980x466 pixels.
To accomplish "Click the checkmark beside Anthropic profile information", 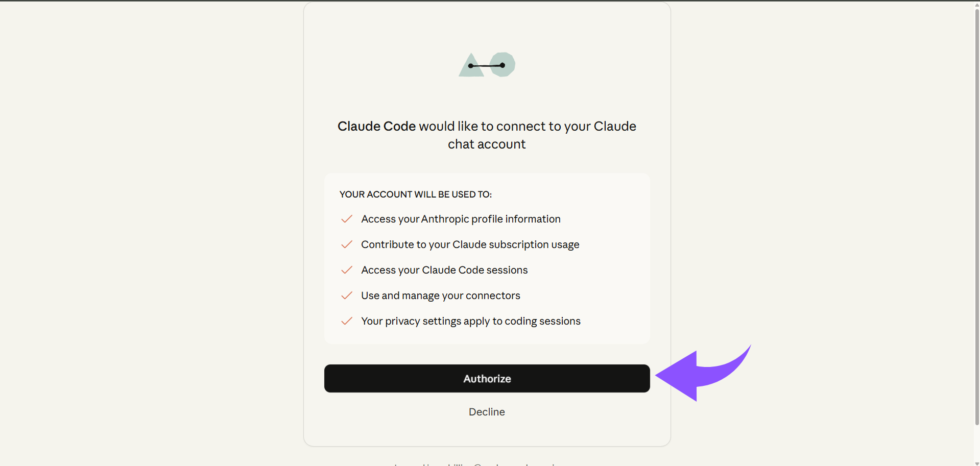I will (347, 219).
